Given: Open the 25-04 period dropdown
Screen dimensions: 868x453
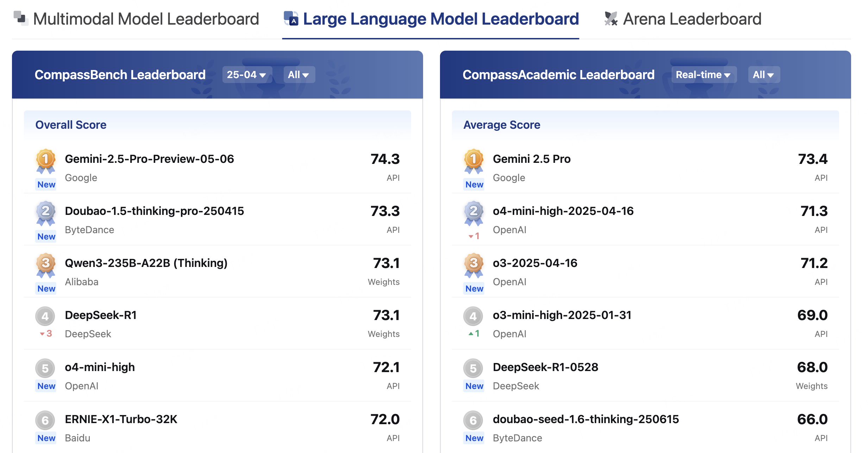Looking at the screenshot, I should pos(247,75).
